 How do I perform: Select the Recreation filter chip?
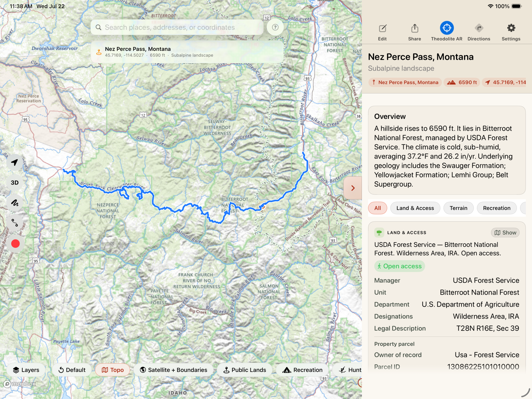[497, 208]
